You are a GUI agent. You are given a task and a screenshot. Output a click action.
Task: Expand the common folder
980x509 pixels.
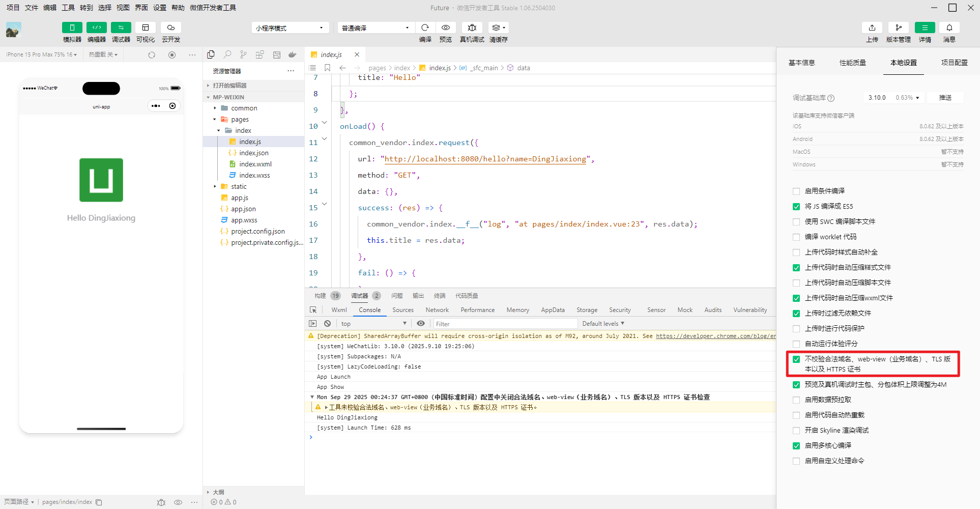(x=244, y=108)
